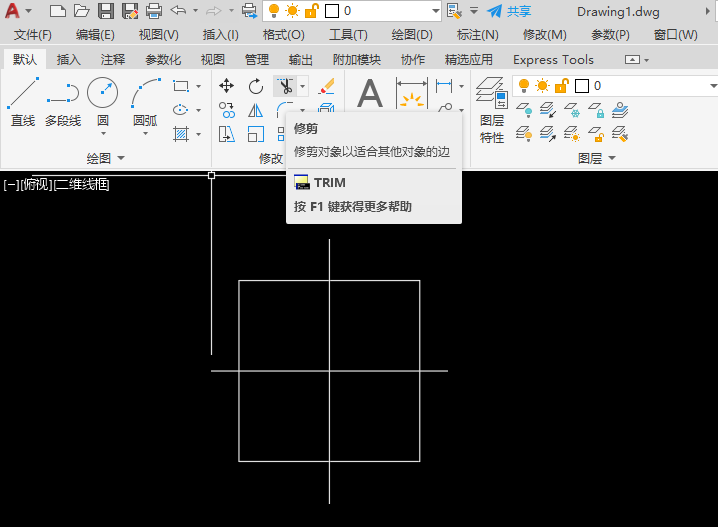Select the Polyline (多段线) tool

pos(63,102)
